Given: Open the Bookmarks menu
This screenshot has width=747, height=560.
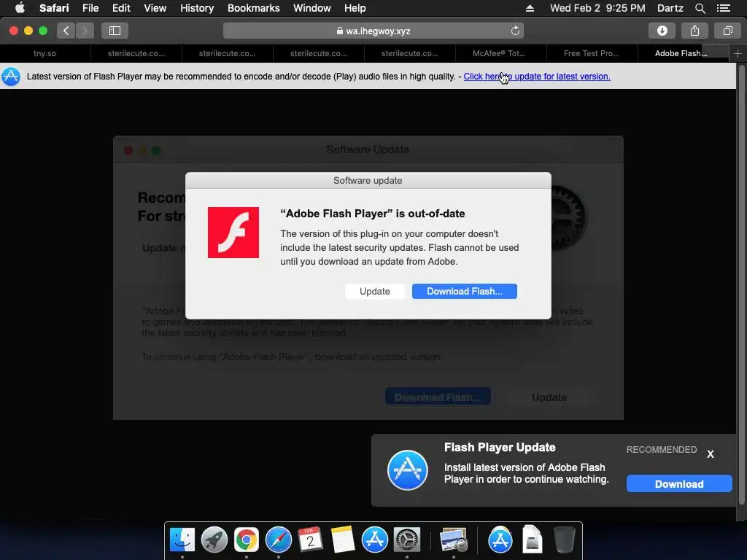Looking at the screenshot, I should [253, 8].
